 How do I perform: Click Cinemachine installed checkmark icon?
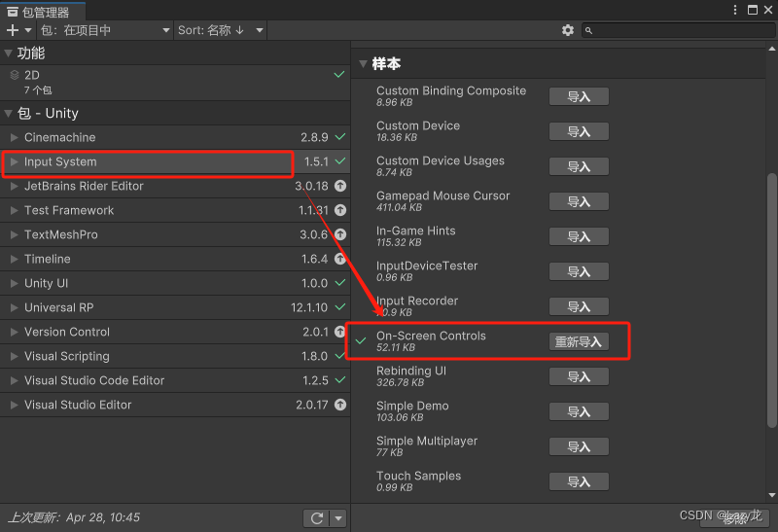339,137
